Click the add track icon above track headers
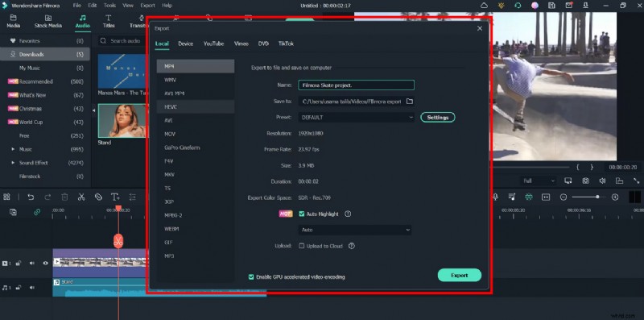The width and height of the screenshot is (644, 320). 13,212
